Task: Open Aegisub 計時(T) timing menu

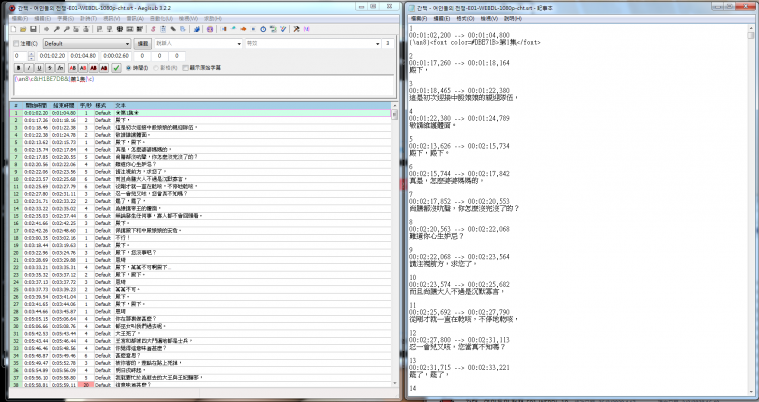Action: tap(88, 18)
